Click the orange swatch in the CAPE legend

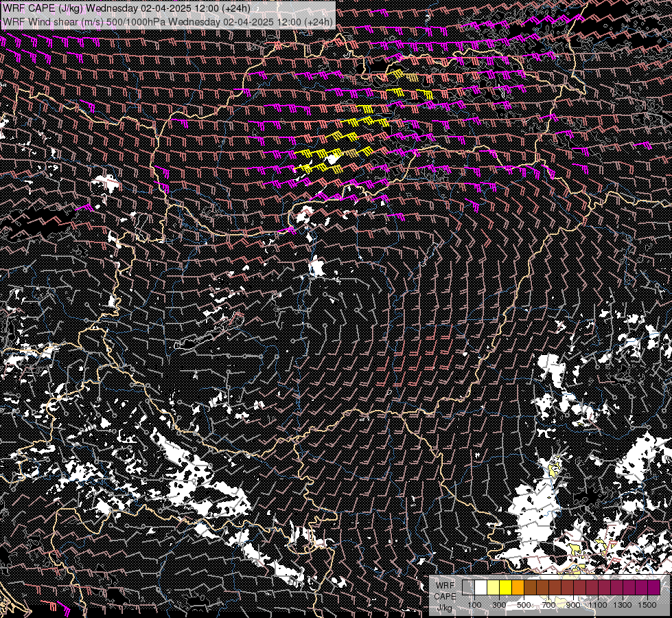click(518, 587)
